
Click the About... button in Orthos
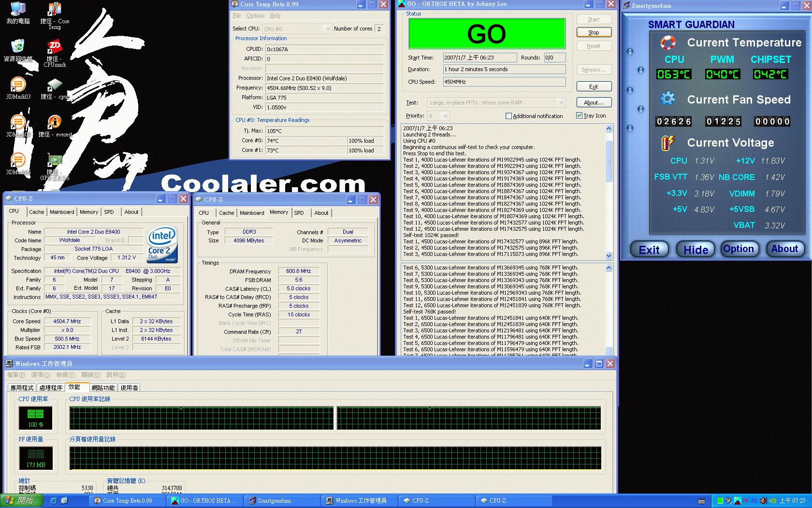coord(594,103)
